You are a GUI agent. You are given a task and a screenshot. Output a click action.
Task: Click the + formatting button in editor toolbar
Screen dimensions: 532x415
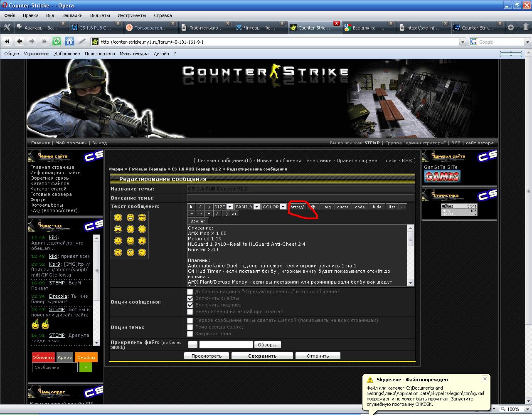coord(209,214)
